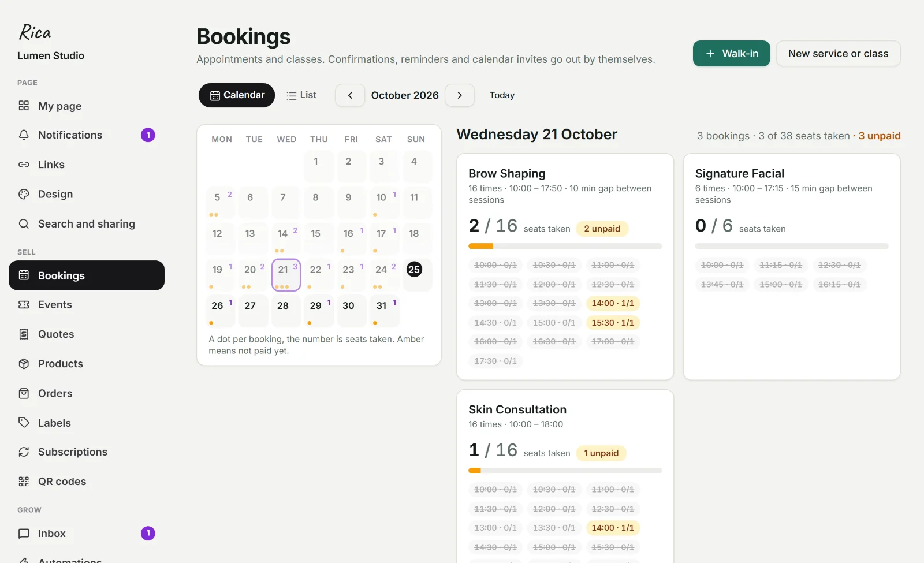Open Design palette icon
Image resolution: width=924 pixels, height=563 pixels.
tap(24, 194)
